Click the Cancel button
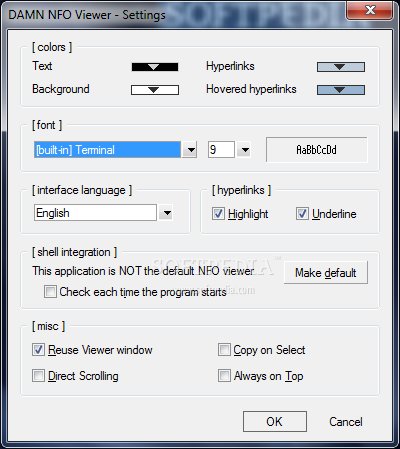 pos(346,422)
